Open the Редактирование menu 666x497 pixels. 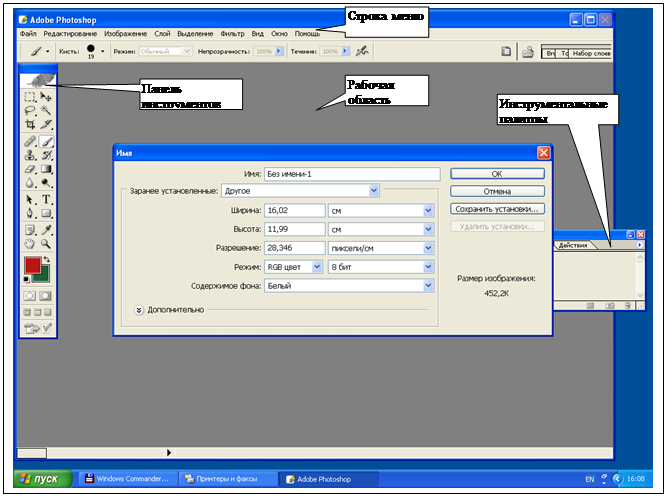coord(70,34)
